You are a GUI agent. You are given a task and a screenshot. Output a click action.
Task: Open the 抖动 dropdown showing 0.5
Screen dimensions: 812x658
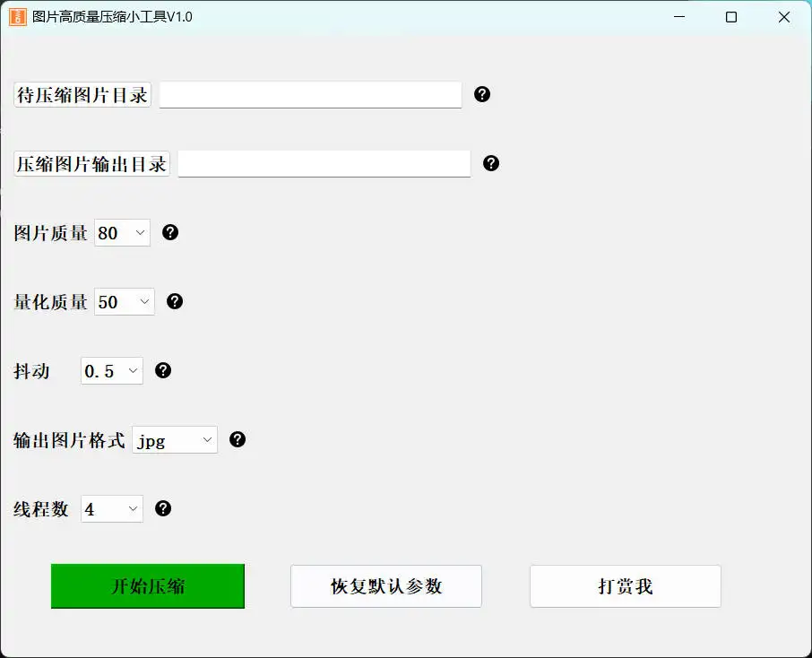coord(112,371)
